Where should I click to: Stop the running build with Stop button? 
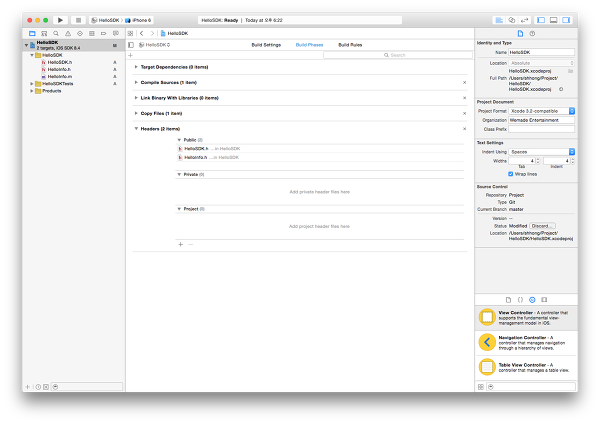(x=78, y=20)
